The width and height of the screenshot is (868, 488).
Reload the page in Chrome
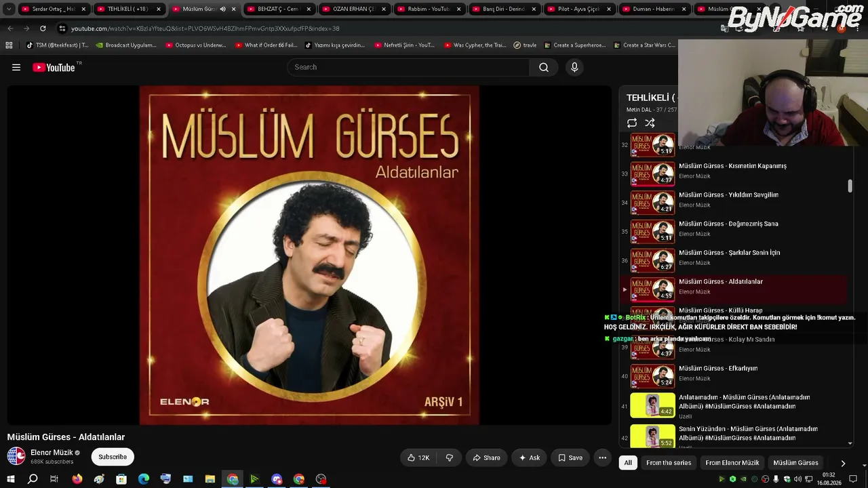click(43, 28)
